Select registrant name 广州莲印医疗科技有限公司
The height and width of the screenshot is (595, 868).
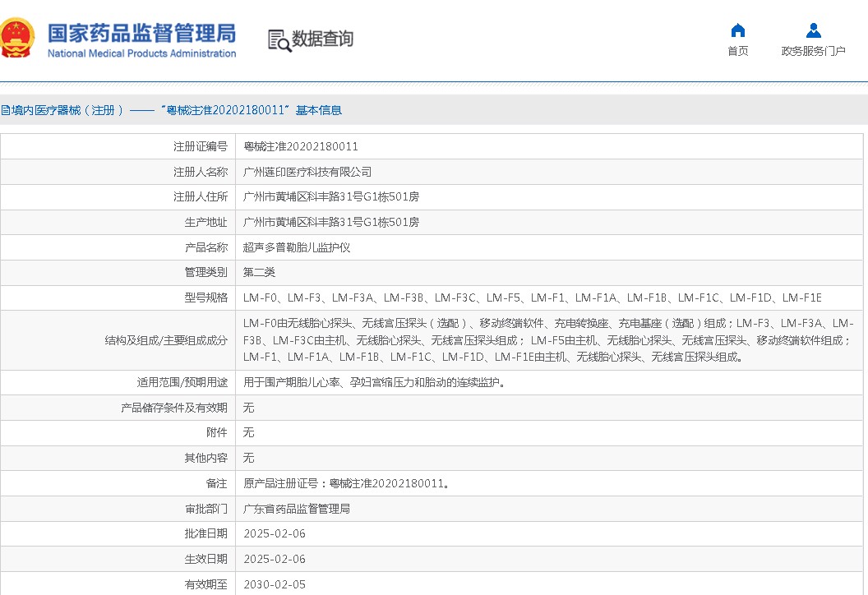pos(307,172)
